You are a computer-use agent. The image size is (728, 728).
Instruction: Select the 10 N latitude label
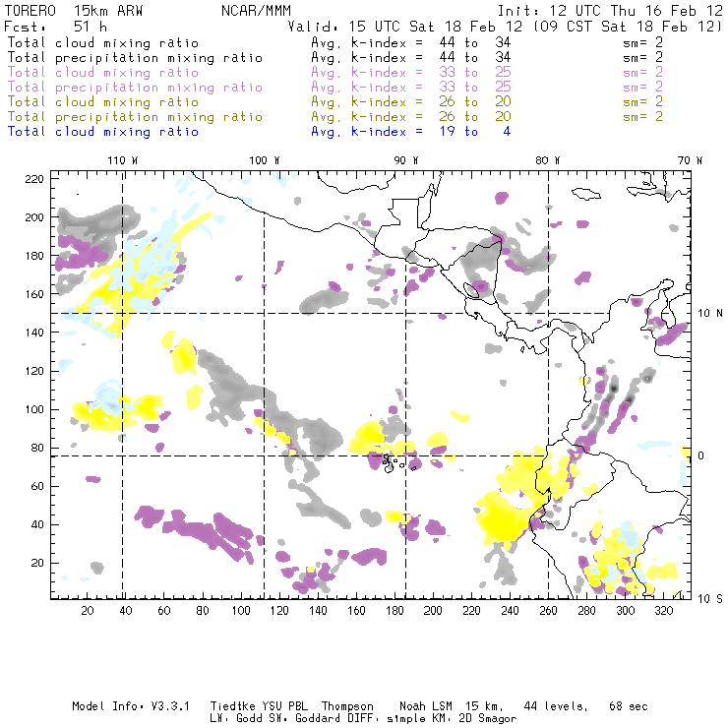tap(706, 313)
